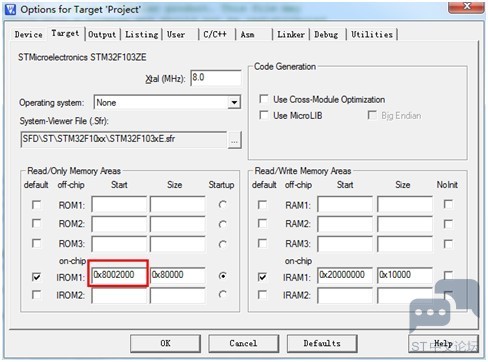Click the ROM2 Size field
The image size is (488, 362).
178,224
